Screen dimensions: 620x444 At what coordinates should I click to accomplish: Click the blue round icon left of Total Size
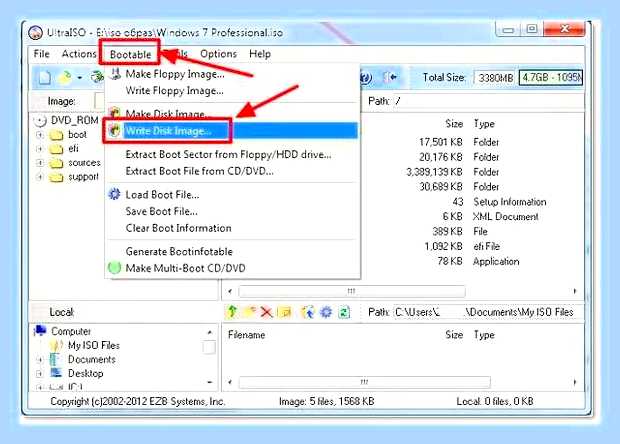click(366, 77)
